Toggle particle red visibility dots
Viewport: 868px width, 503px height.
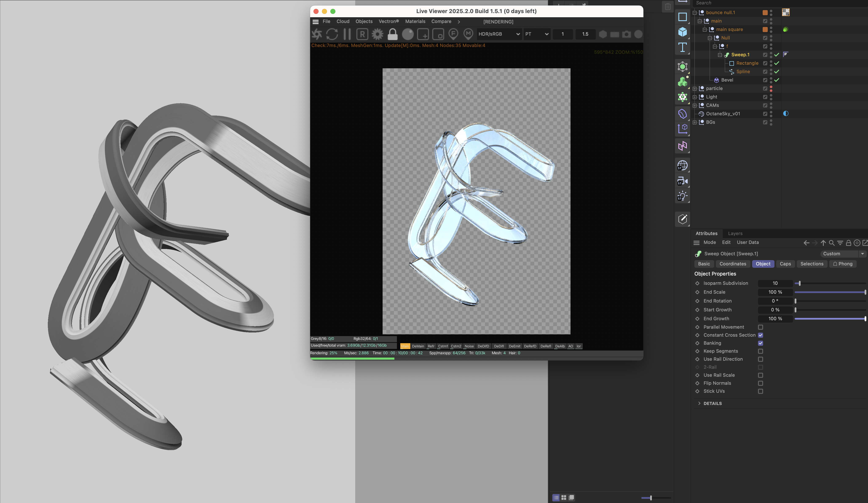pos(771,89)
